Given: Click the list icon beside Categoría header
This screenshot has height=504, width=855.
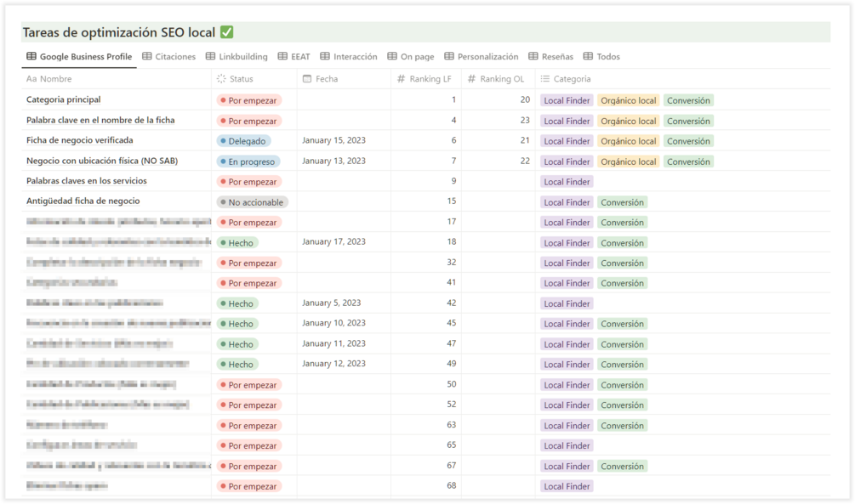Looking at the screenshot, I should pyautogui.click(x=544, y=79).
